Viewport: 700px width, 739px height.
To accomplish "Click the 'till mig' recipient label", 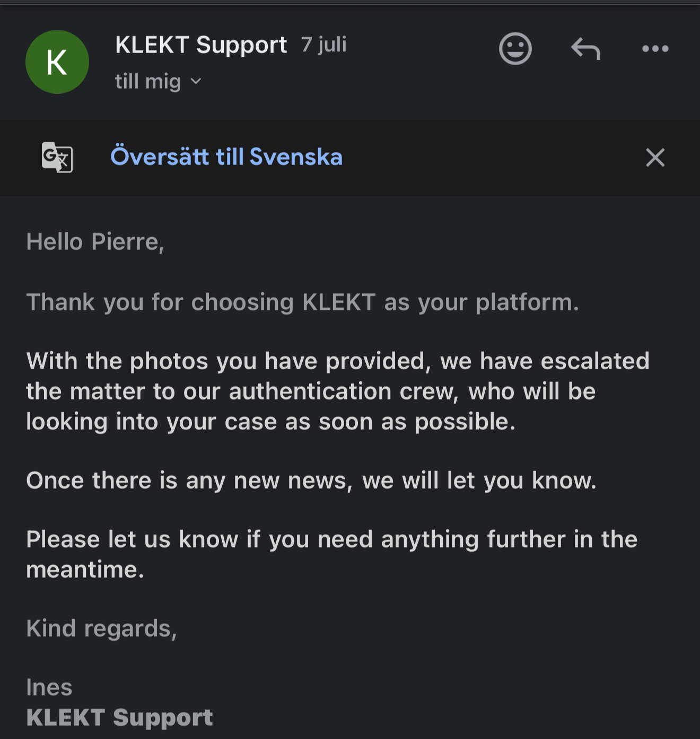I will pos(148,81).
